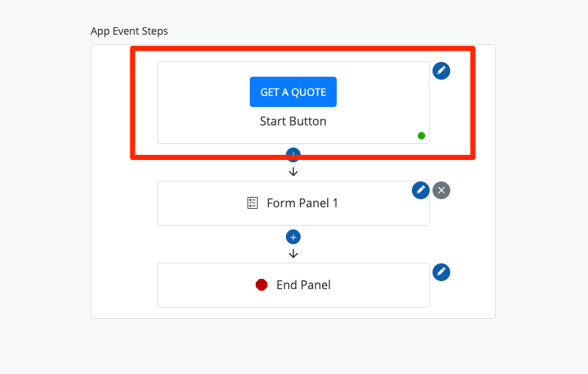The image size is (588, 374).
Task: Click the "End Panel" label text
Action: [x=304, y=285]
